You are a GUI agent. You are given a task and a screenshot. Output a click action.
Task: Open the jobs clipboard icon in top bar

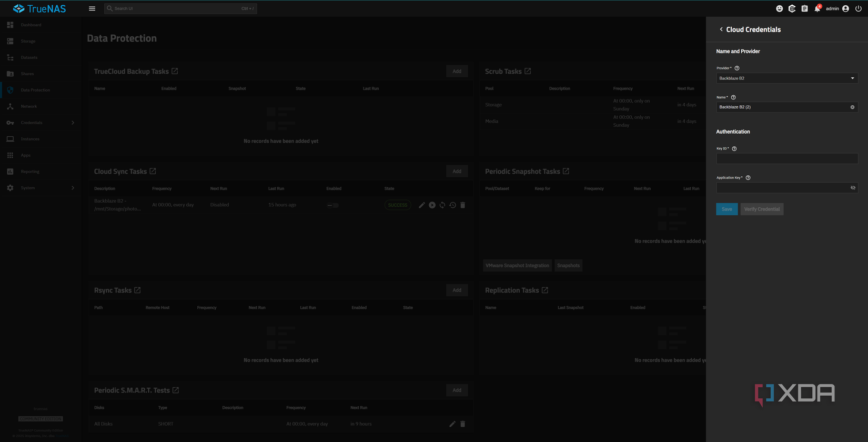(x=804, y=8)
